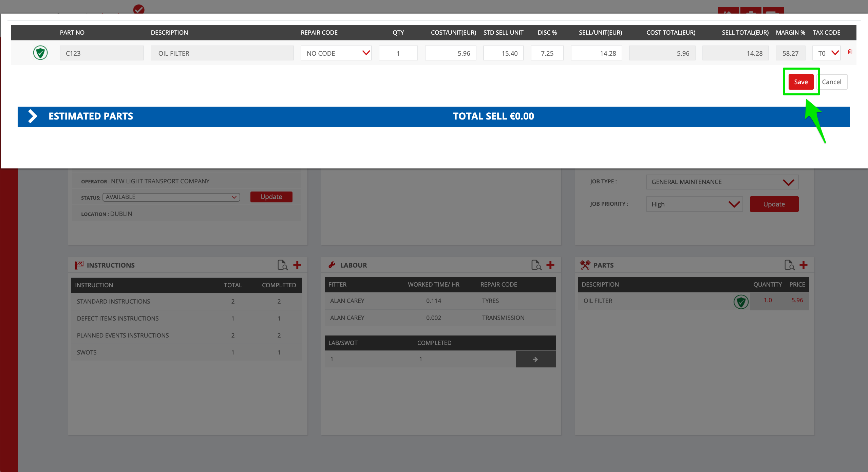
Task: Select SWOTS instruction row
Action: [186, 352]
